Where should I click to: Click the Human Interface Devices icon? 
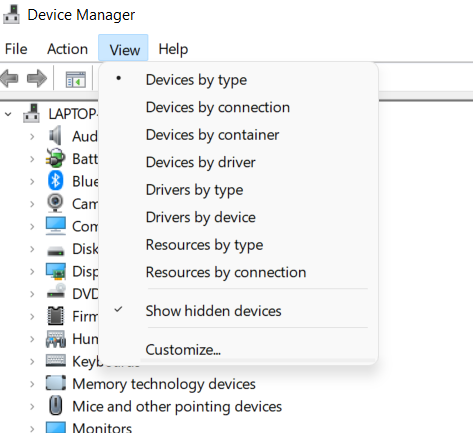56,339
